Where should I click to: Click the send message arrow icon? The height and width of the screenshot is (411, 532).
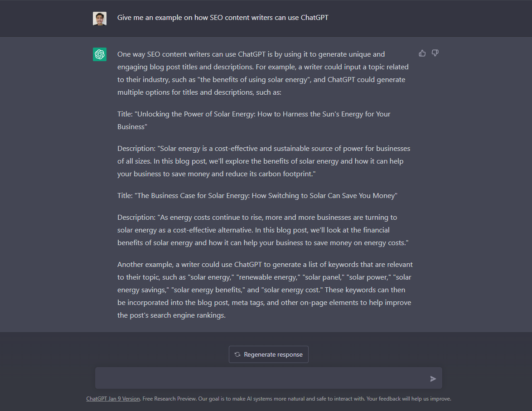click(x=433, y=379)
